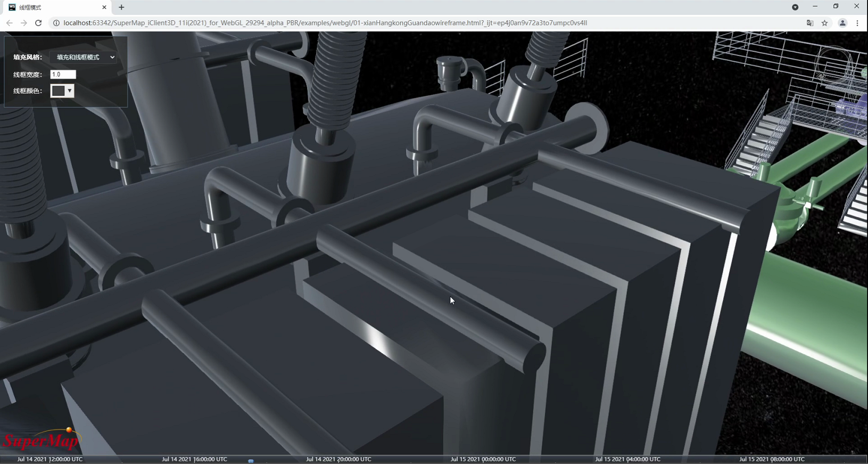
Task: Open the 填充风格 fill style dropdown
Action: (84, 57)
